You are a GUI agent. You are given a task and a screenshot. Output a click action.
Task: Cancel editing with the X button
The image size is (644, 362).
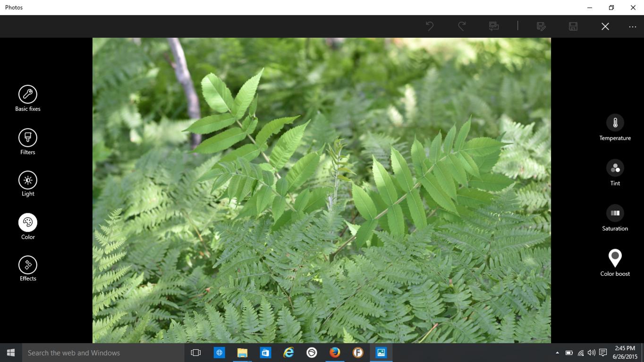tap(605, 26)
